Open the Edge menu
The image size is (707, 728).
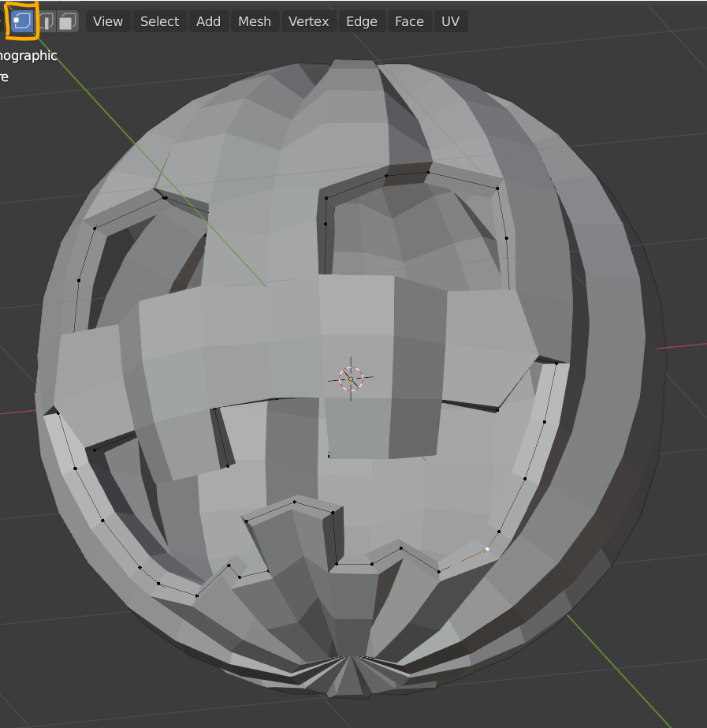(x=362, y=21)
